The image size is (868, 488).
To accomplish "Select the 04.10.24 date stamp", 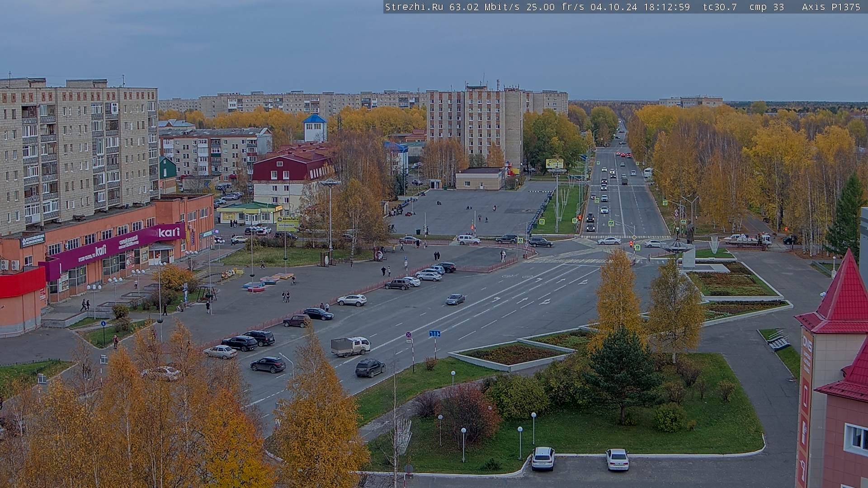I will click(613, 7).
